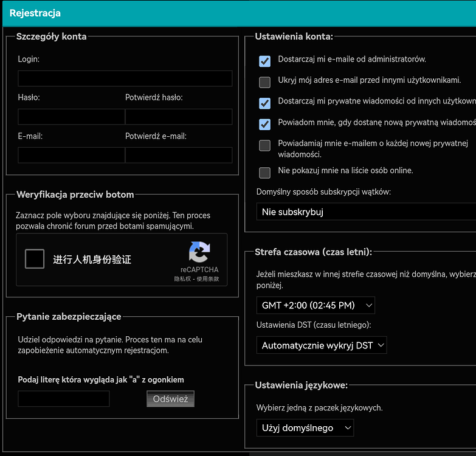Click the Rejestracja header title
Screen dimensions: 476x456
(35, 13)
